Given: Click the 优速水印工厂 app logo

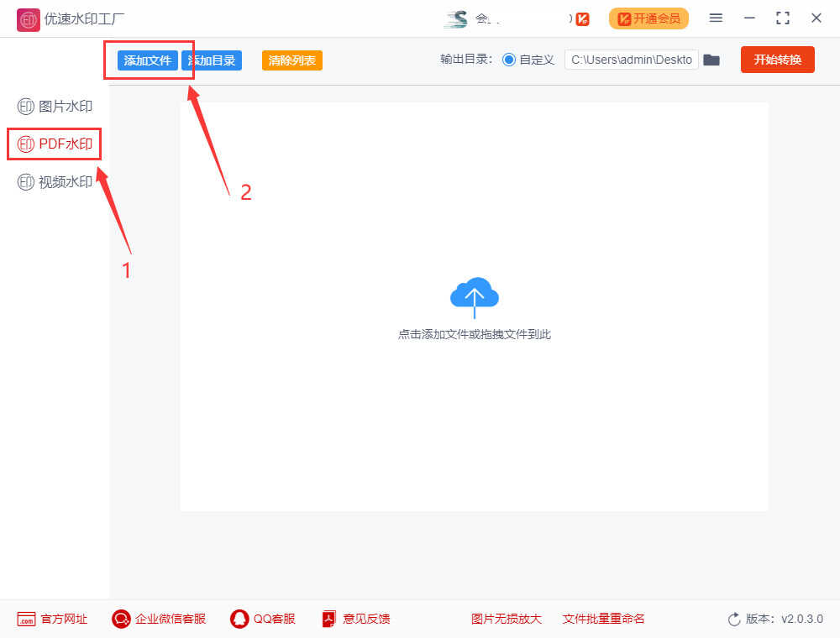Looking at the screenshot, I should coord(28,20).
